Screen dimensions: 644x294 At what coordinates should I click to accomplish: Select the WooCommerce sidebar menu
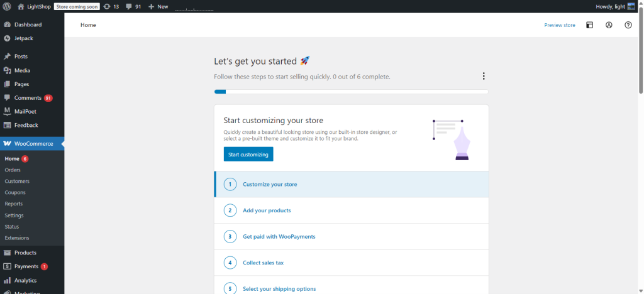click(x=32, y=143)
